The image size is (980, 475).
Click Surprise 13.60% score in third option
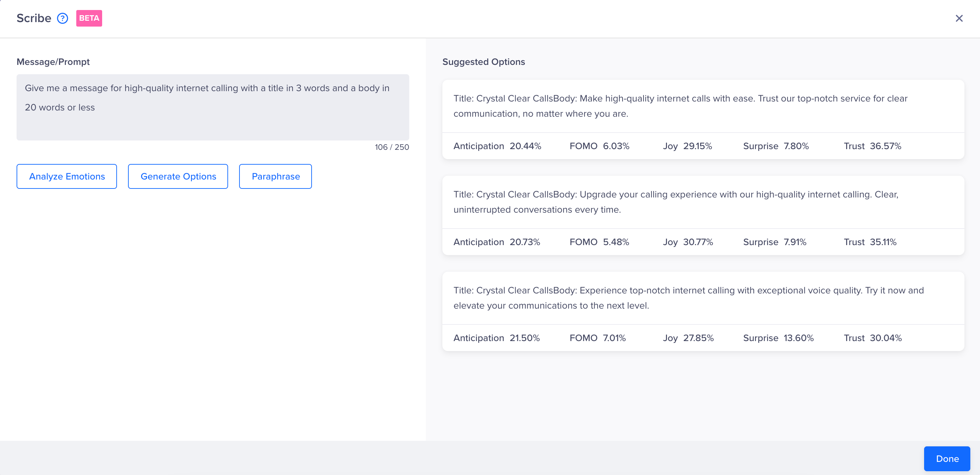click(778, 338)
